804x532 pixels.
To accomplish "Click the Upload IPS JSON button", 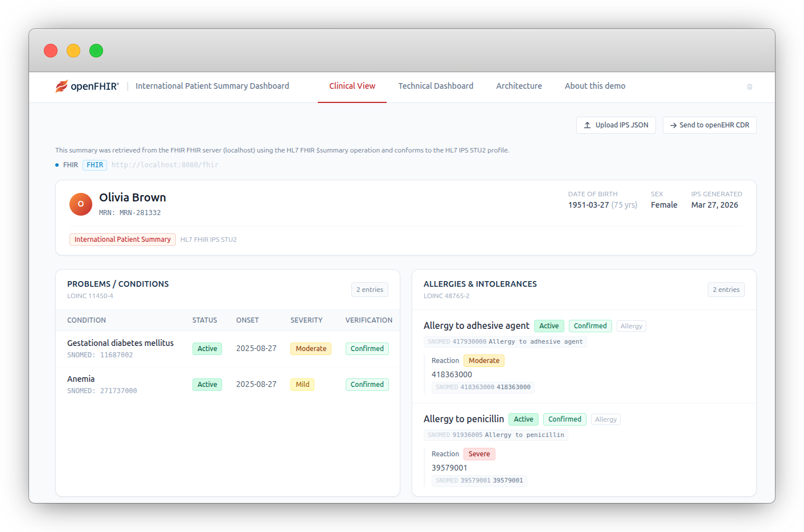I will click(x=616, y=125).
